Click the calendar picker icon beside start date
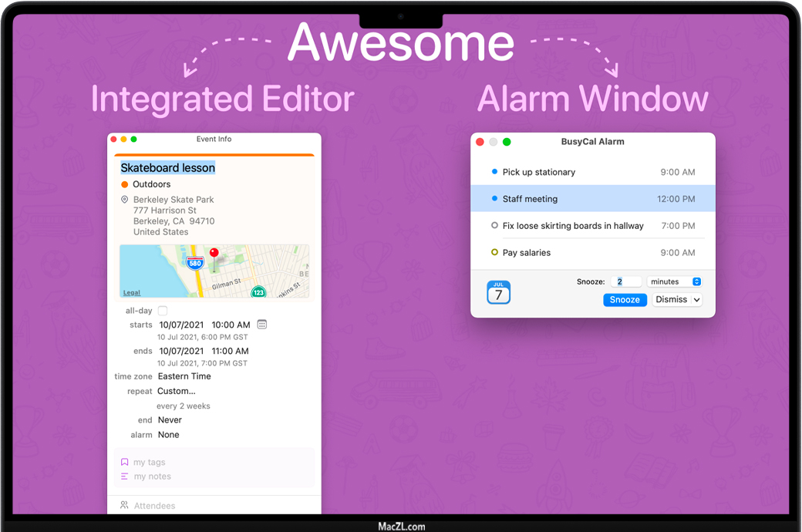This screenshot has height=532, width=802. [x=262, y=325]
